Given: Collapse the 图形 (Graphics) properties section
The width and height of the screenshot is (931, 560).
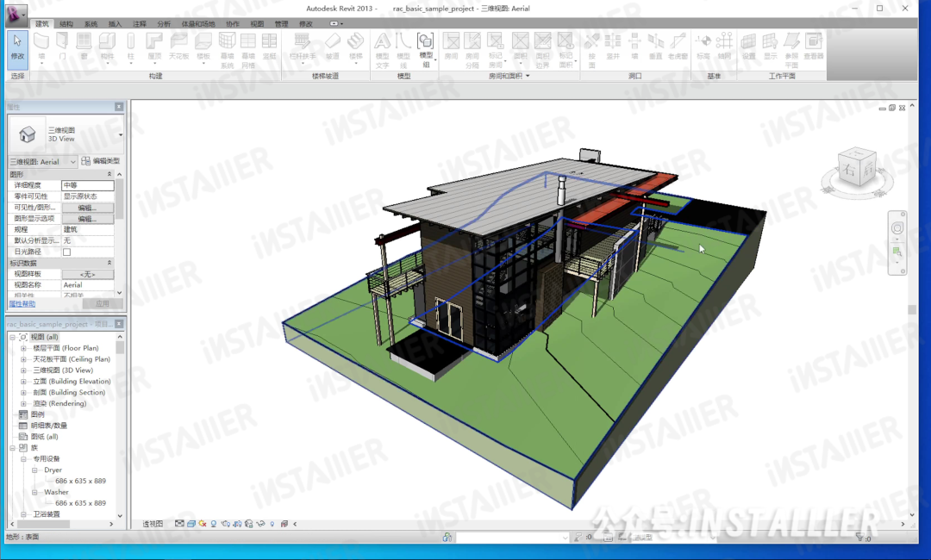Looking at the screenshot, I should coord(109,174).
